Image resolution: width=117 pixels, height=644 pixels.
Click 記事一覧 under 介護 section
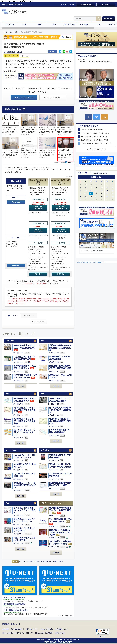point(56,386)
